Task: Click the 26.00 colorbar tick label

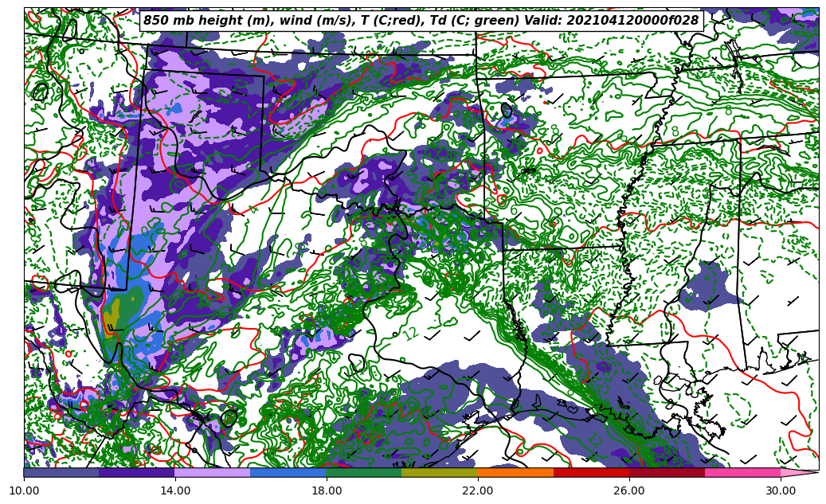Action: click(629, 490)
